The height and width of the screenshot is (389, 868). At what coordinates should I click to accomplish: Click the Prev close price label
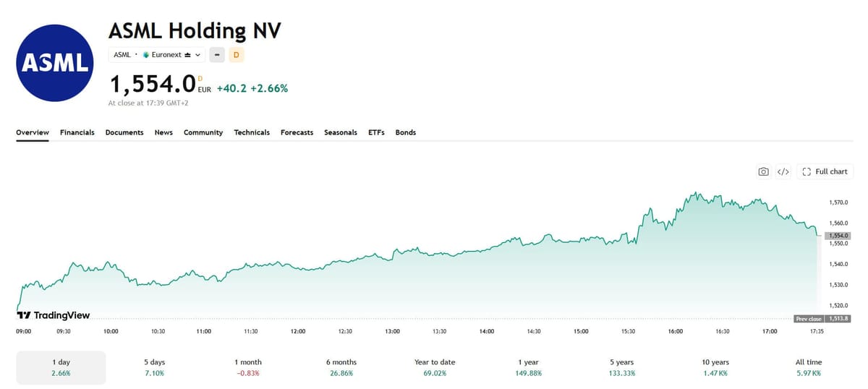pyautogui.click(x=822, y=318)
